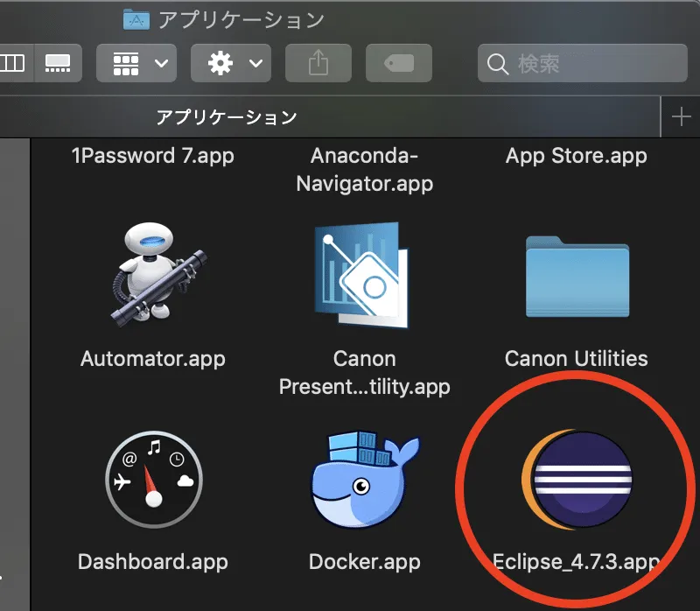Screen dimensions: 700x611
Task: Click the Eclipse_4.7.3.app file name
Action: click(577, 561)
